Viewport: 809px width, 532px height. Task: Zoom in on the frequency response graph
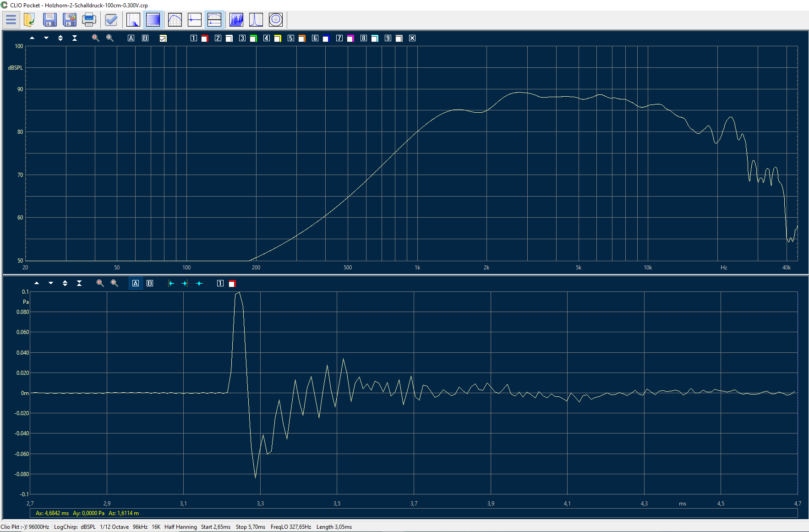click(x=95, y=38)
